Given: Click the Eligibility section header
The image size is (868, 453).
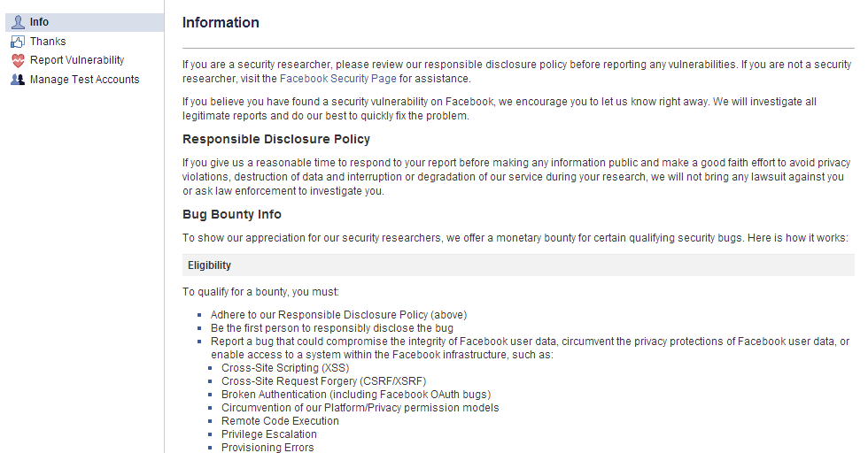Looking at the screenshot, I should (x=518, y=265).
